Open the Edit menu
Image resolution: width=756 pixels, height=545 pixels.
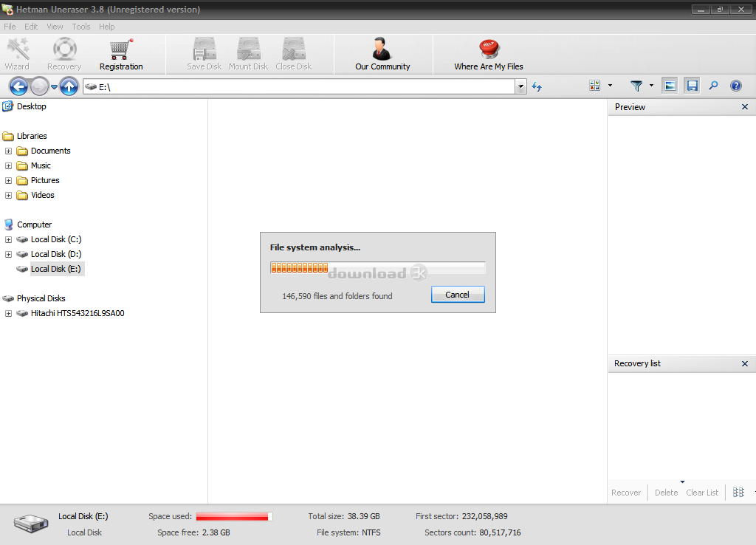[31, 27]
